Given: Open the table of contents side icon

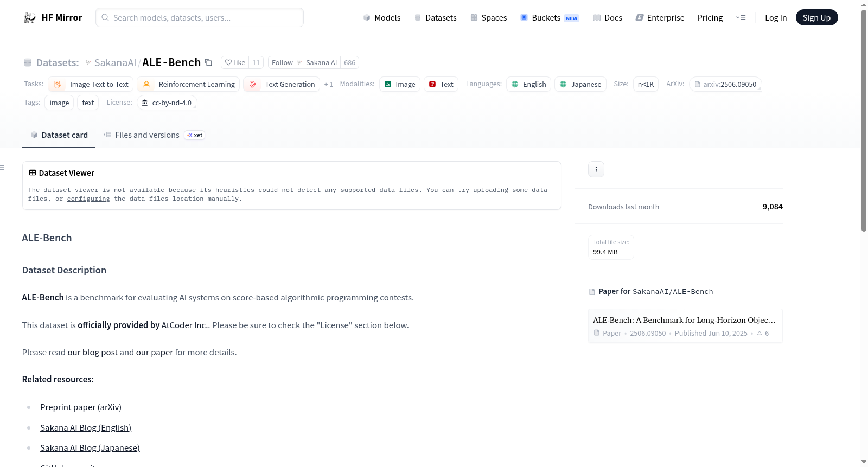Looking at the screenshot, I should pyautogui.click(x=3, y=168).
